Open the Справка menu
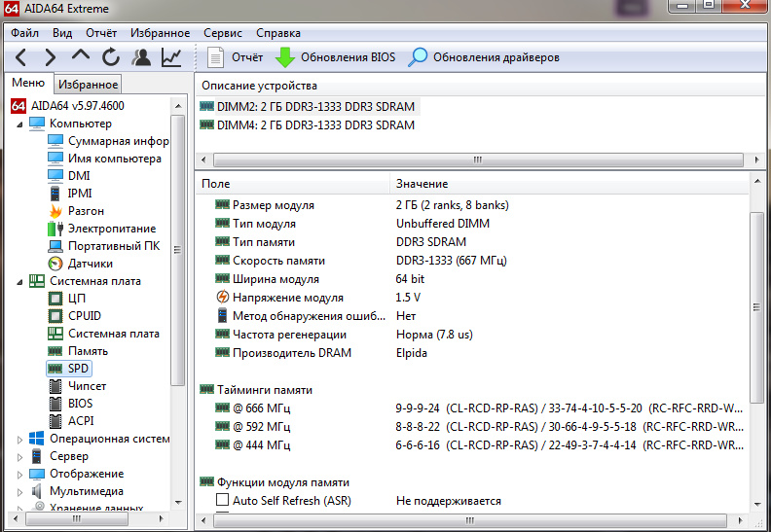The width and height of the screenshot is (771, 532). coord(278,33)
